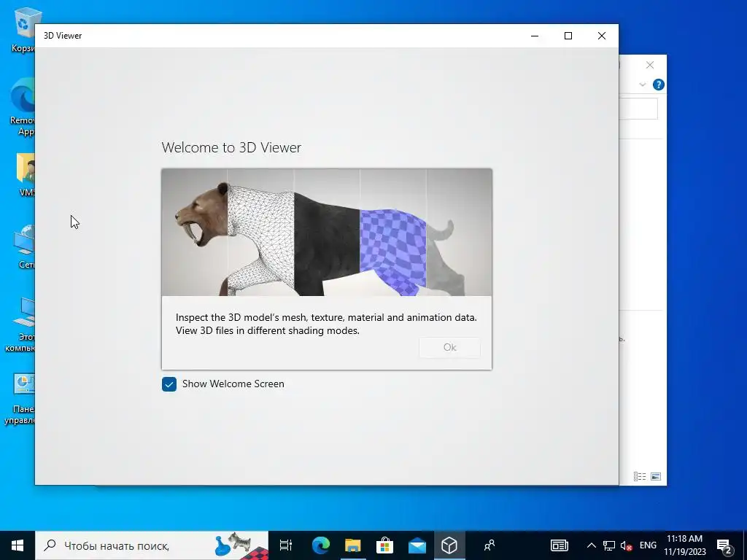Open the notification center
Image resolution: width=747 pixels, height=560 pixels.
(x=724, y=545)
